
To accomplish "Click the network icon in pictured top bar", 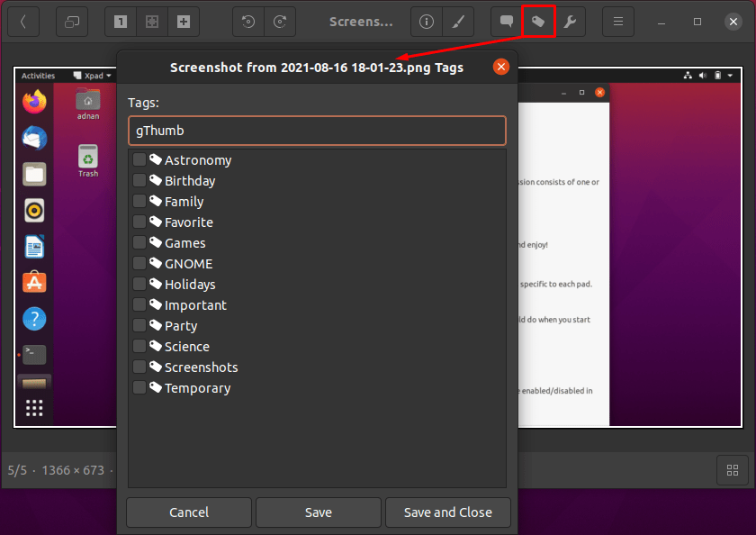I will (x=688, y=76).
